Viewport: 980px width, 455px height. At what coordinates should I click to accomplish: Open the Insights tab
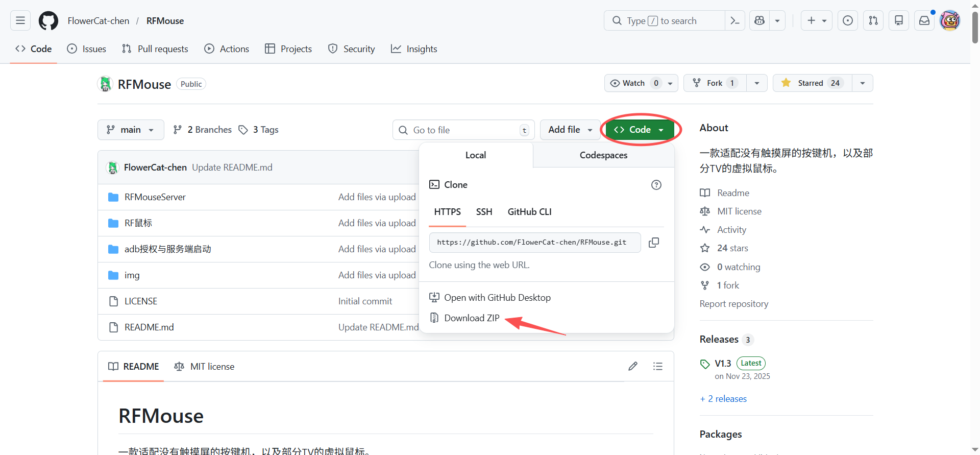[414, 49]
